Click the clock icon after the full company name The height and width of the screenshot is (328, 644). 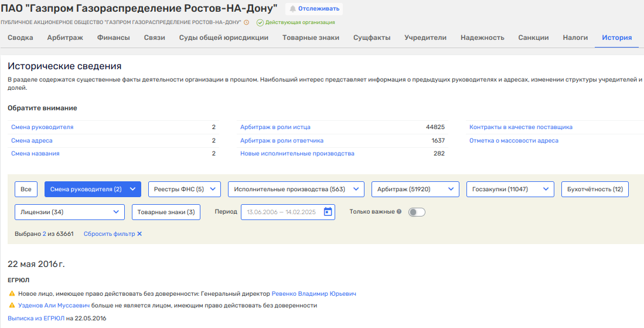coord(247,22)
